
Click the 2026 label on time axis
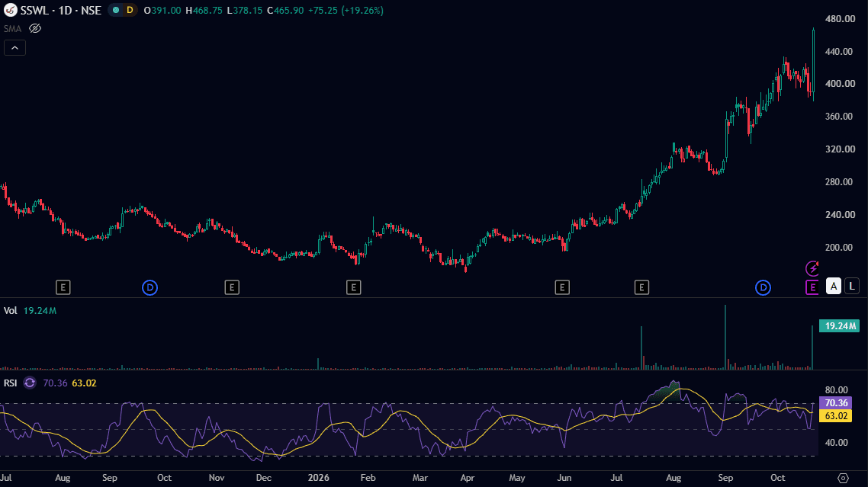(318, 478)
